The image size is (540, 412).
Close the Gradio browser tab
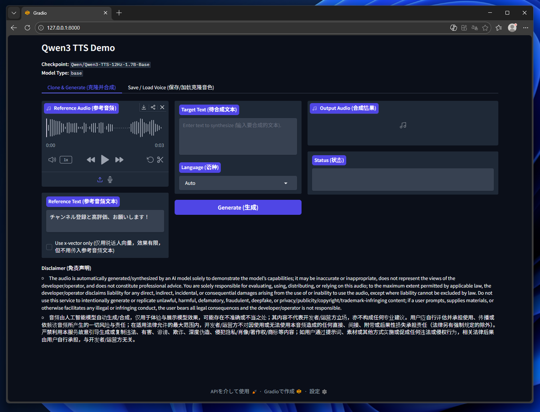[x=105, y=13]
